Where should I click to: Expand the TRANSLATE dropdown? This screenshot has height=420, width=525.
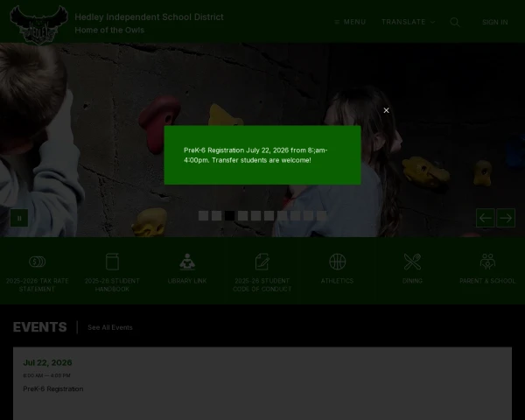coord(408,22)
